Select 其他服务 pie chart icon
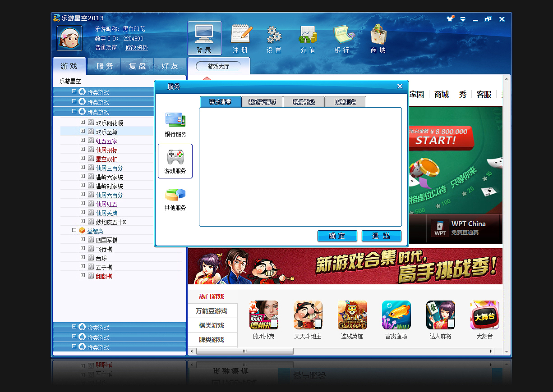Image resolution: width=553 pixels, height=392 pixels. coord(175,198)
